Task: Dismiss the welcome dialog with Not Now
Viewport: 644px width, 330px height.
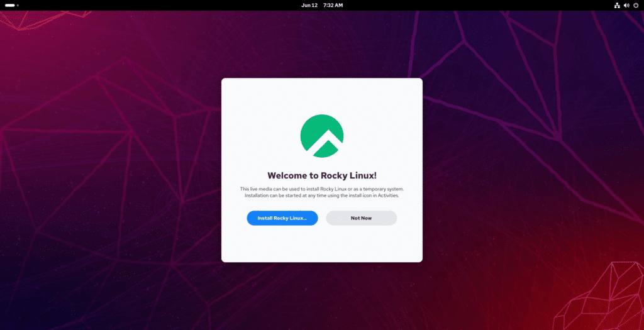Action: pos(361,218)
